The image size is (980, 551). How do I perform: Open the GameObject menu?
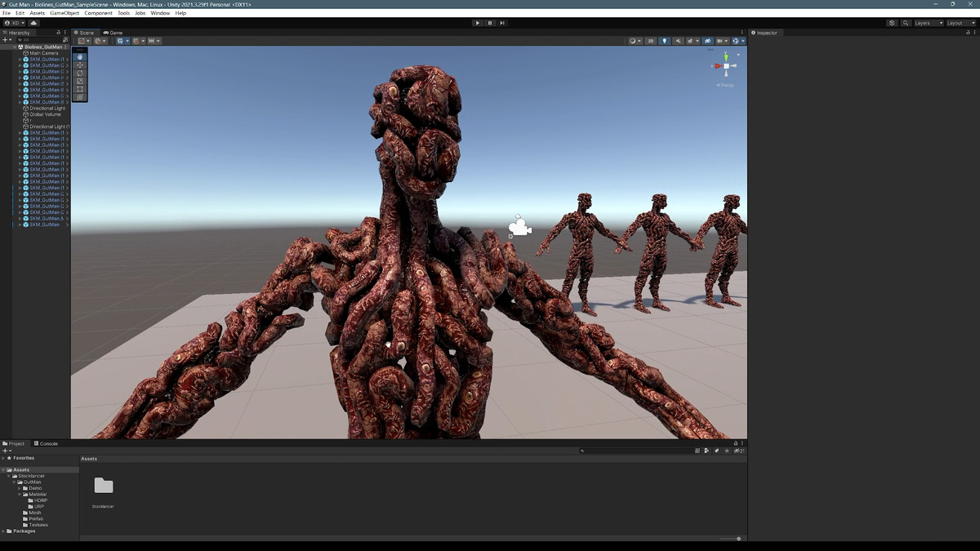(x=64, y=13)
